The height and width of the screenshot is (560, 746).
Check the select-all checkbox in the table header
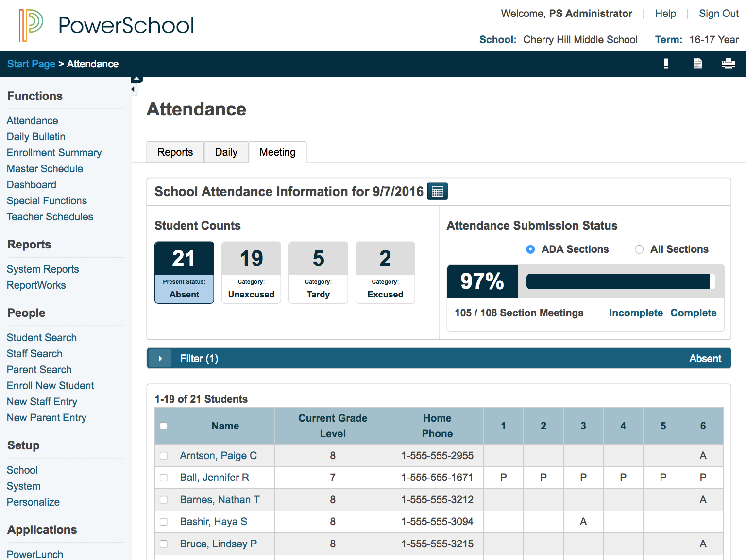click(164, 426)
